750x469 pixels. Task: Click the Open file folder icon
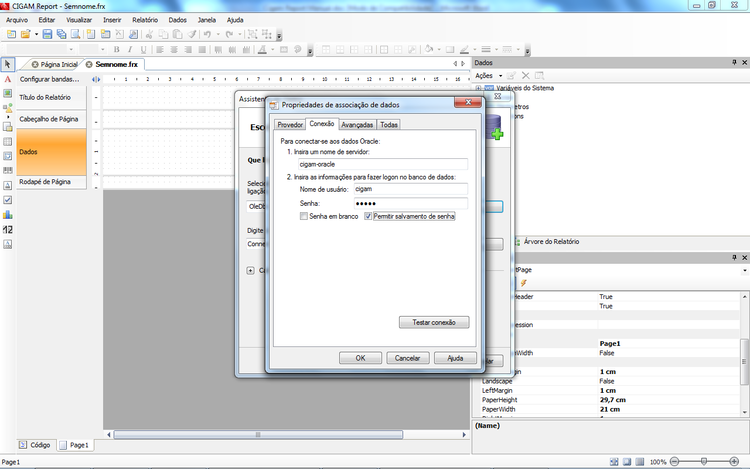25,34
